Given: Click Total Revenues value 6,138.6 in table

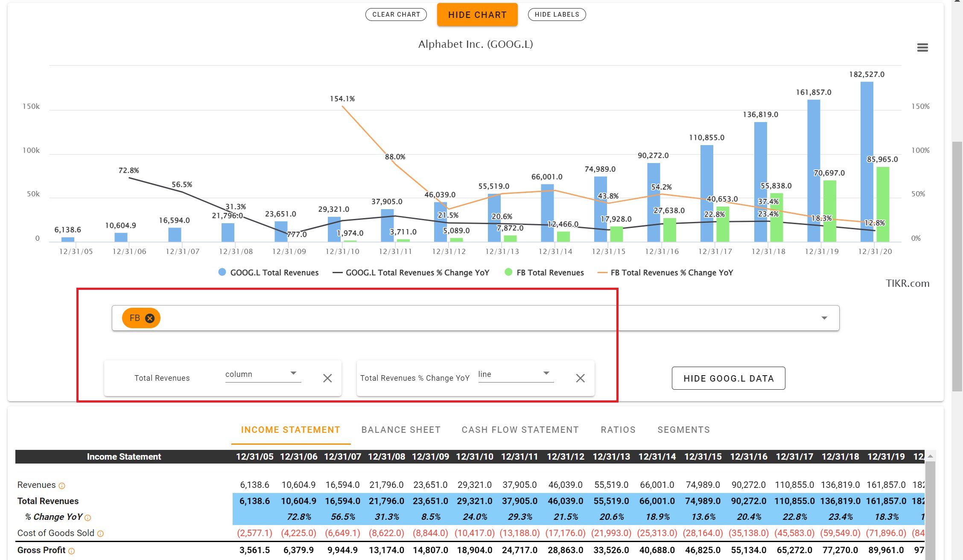Looking at the screenshot, I should click(x=254, y=501).
